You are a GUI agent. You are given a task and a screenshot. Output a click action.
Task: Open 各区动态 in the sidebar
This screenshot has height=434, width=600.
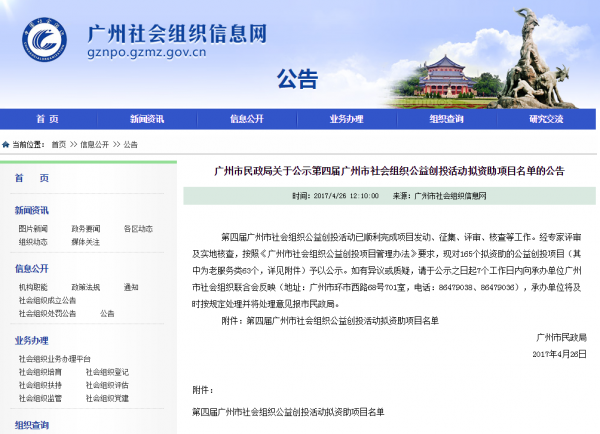[138, 229]
